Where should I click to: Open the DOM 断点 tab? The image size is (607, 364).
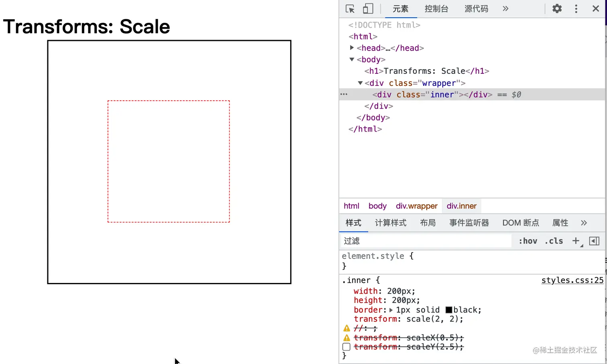[x=521, y=223]
